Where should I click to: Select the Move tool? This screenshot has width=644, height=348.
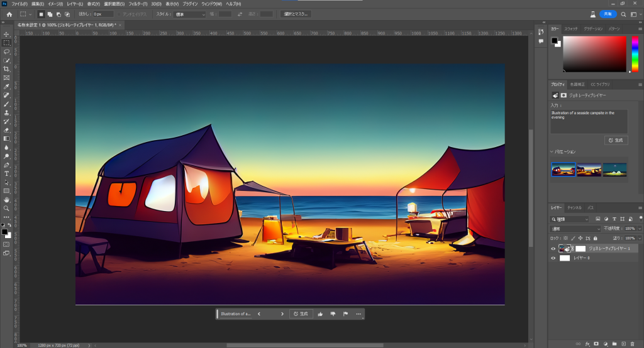6,34
